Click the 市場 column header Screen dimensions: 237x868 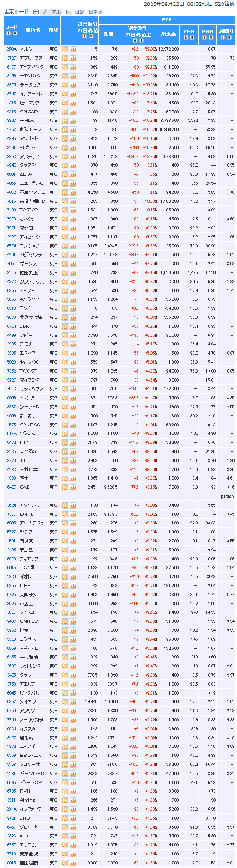pyautogui.click(x=53, y=30)
